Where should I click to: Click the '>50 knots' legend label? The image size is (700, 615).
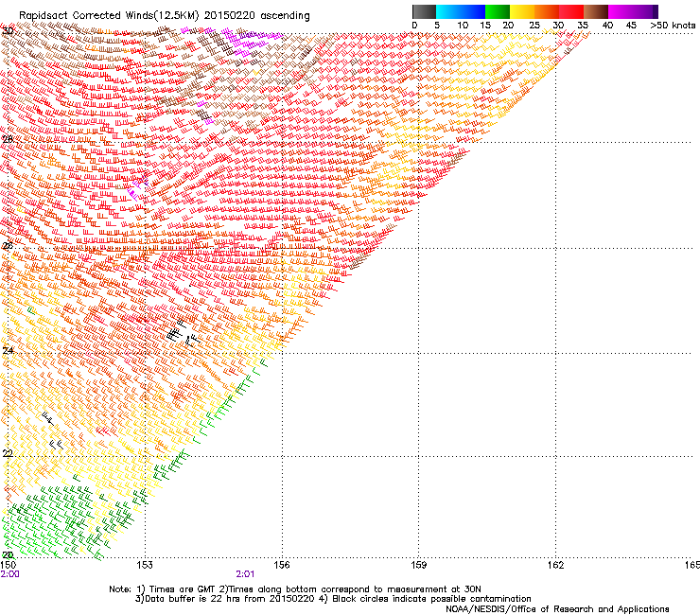coord(674,26)
